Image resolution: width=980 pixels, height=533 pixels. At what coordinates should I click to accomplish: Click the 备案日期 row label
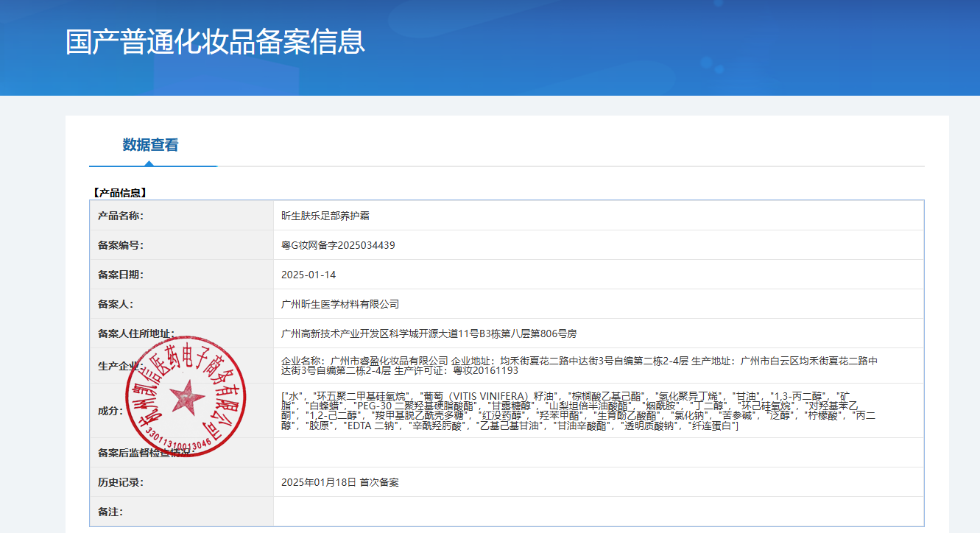pyautogui.click(x=121, y=275)
